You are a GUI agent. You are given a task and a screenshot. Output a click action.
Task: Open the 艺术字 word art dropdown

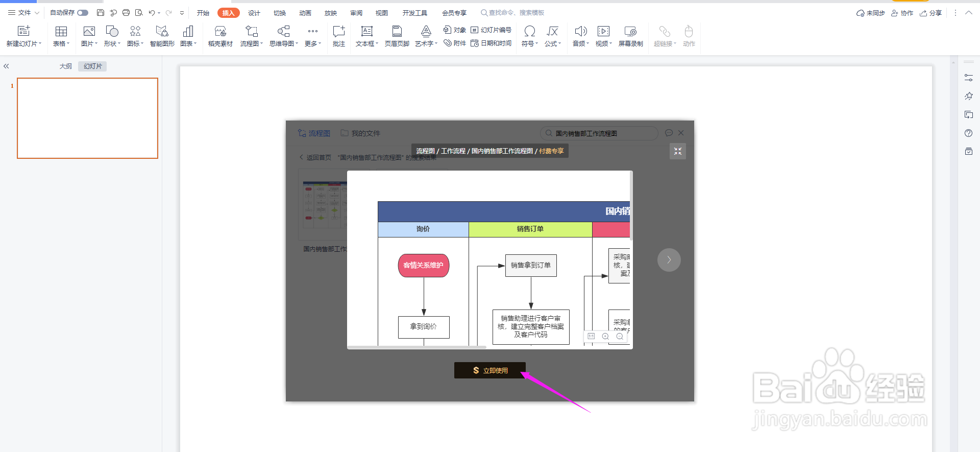pos(426,36)
